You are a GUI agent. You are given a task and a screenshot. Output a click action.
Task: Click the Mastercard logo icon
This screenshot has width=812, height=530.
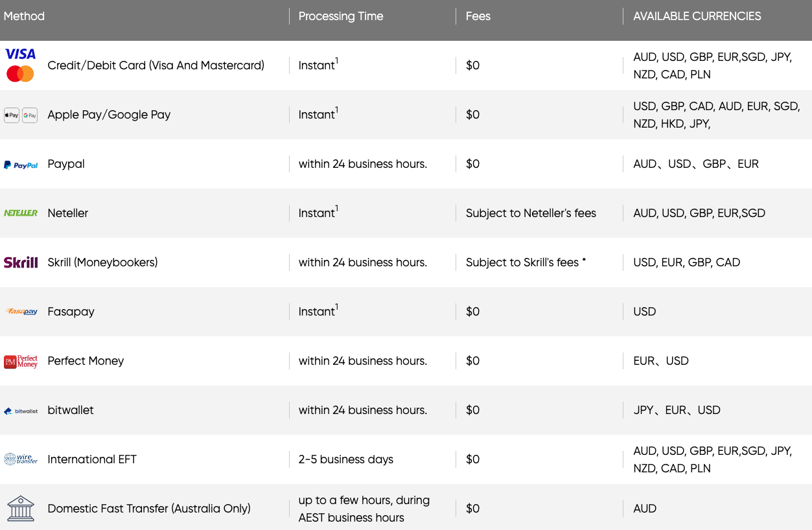(20, 74)
